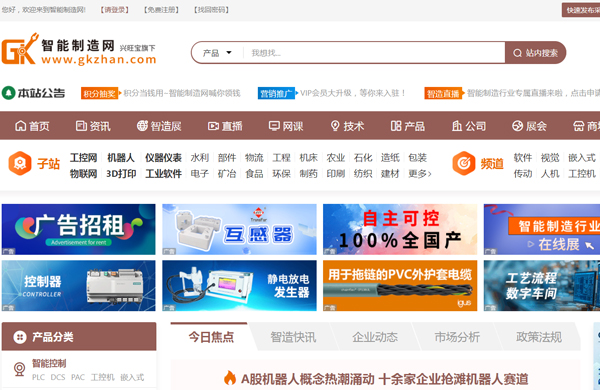Open the 工业软件 sub-site link
Viewport: 600px width, 390px height.
tap(163, 174)
